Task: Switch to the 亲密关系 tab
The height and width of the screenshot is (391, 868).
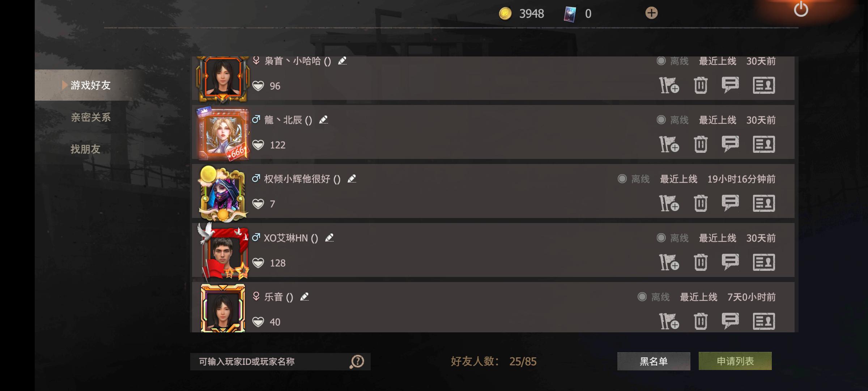Action: [x=90, y=117]
